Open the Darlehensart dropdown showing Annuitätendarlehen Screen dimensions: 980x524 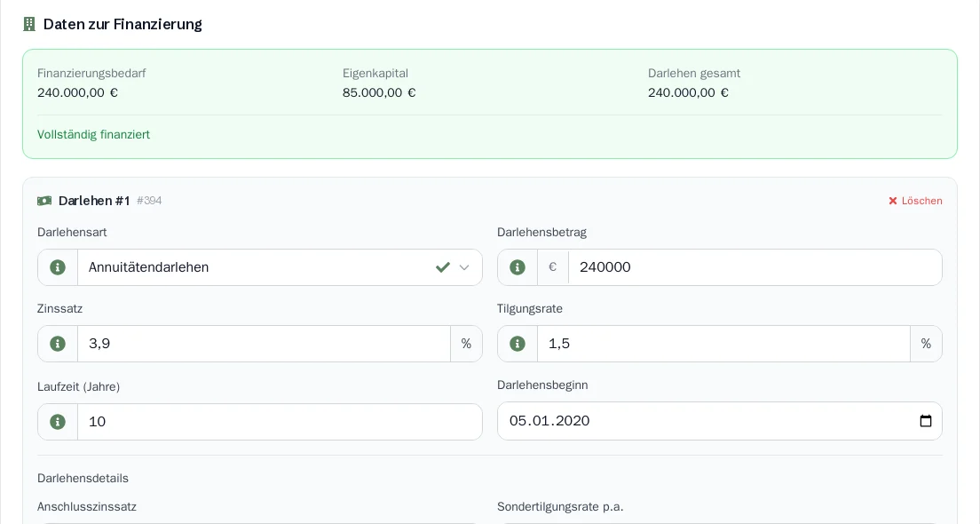click(280, 267)
